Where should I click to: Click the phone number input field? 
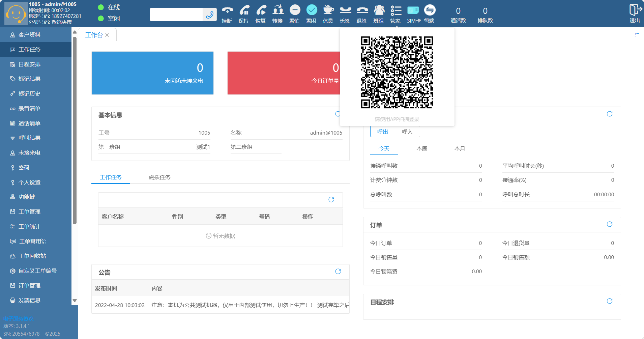click(x=176, y=15)
